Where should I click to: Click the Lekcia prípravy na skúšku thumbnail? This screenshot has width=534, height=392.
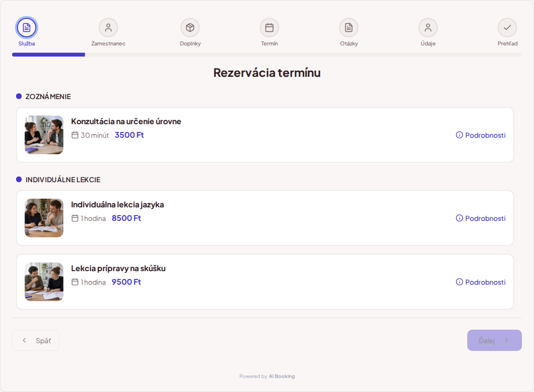(44, 282)
